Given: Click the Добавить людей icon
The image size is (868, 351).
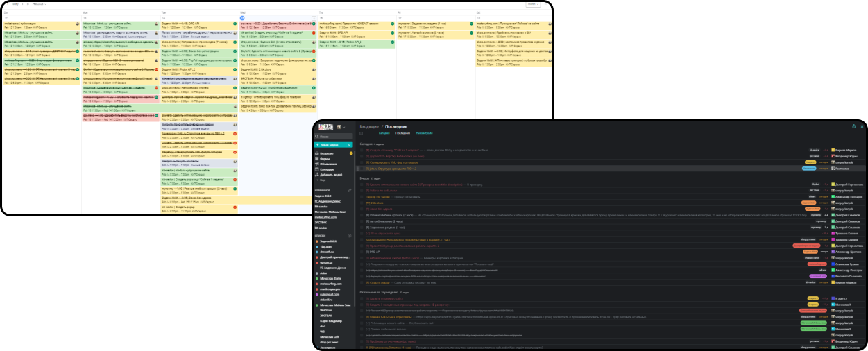Looking at the screenshot, I should pyautogui.click(x=317, y=175).
